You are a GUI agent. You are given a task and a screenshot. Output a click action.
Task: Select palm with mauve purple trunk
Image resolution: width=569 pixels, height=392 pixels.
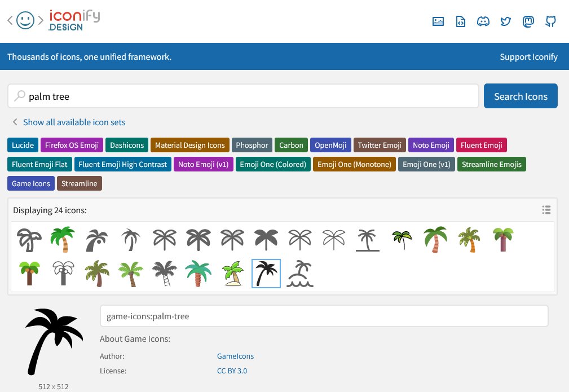point(503,240)
